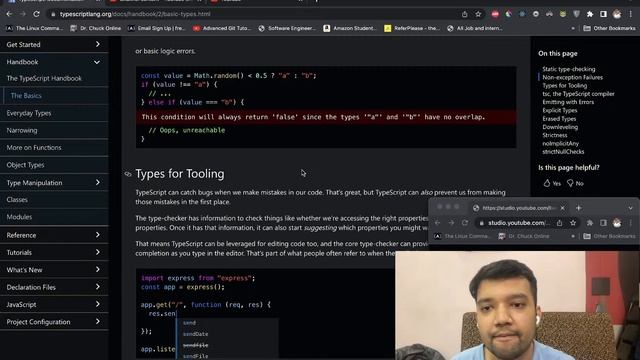Click the red adblock extension icon
640x360 pixels.
click(495, 14)
